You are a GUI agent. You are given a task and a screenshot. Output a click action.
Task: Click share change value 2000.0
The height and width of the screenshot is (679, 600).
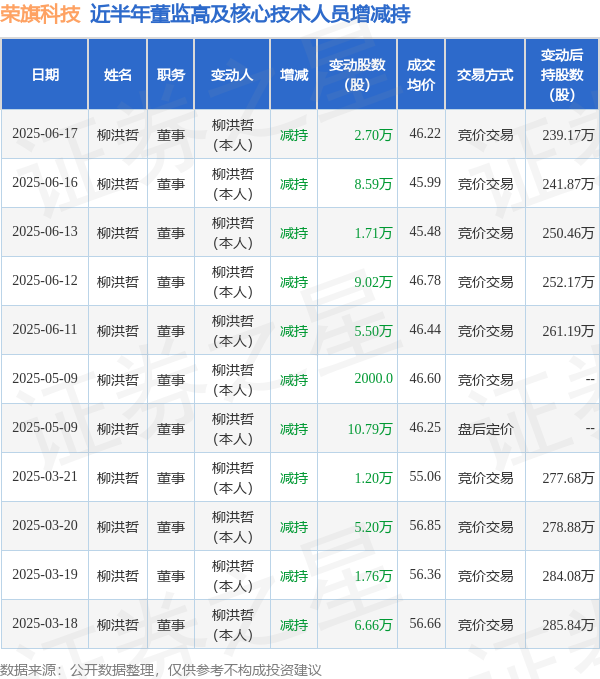(374, 378)
